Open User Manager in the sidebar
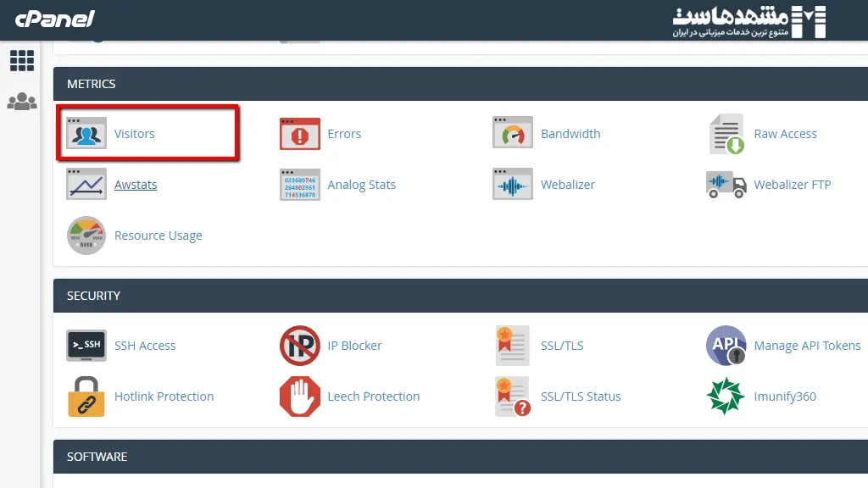This screenshot has width=868, height=488. pyautogui.click(x=21, y=102)
